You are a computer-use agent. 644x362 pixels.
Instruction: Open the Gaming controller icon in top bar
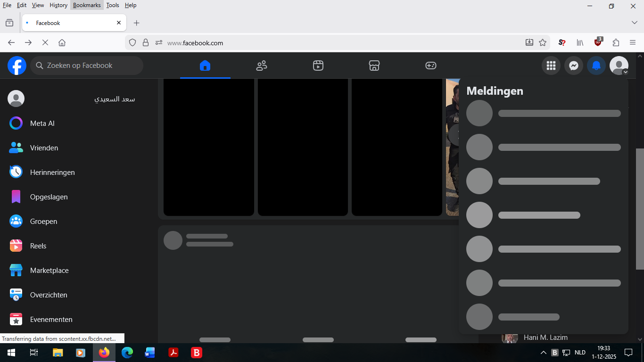[x=431, y=66]
